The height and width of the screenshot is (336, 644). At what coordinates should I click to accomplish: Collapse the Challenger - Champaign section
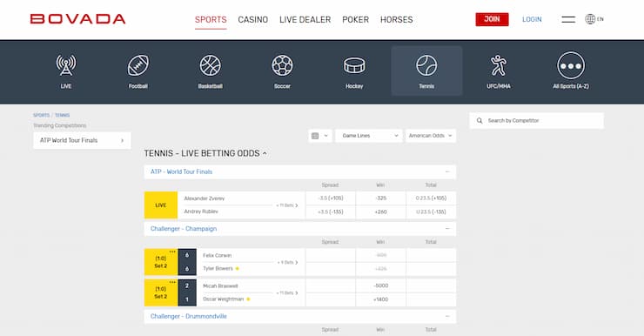447,229
